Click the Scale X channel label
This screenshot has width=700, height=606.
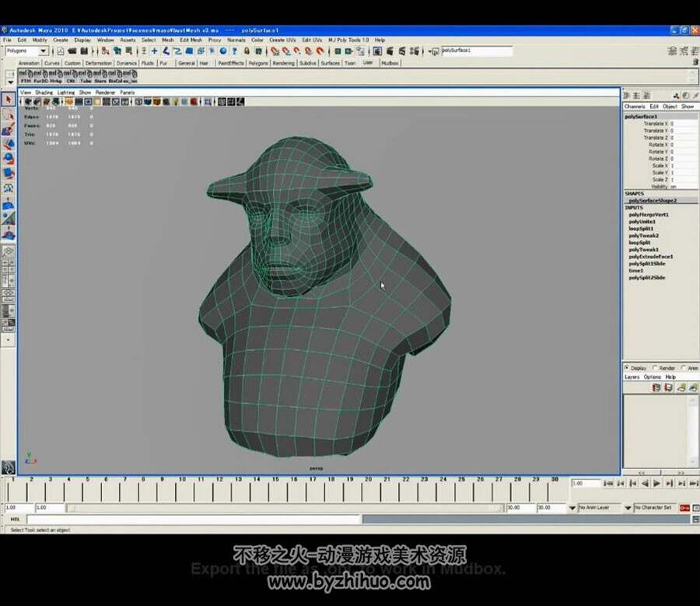(660, 166)
